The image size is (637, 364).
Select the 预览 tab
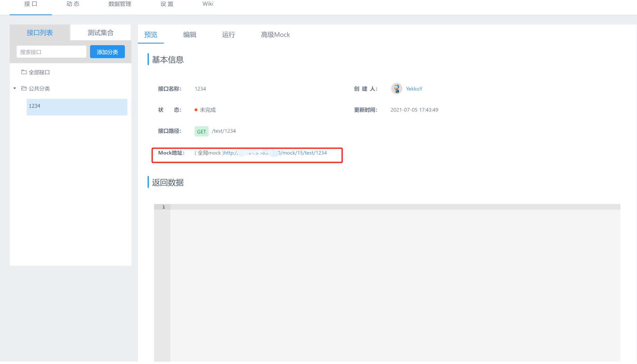(151, 34)
